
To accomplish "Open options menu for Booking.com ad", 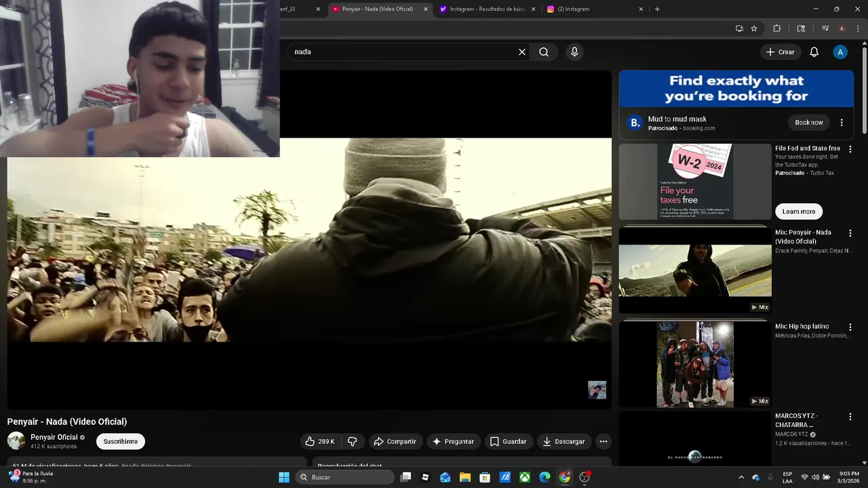I will [842, 123].
